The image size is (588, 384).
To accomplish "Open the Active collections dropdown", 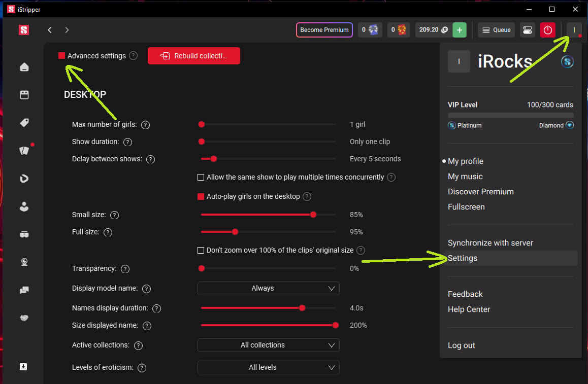I will pos(268,345).
